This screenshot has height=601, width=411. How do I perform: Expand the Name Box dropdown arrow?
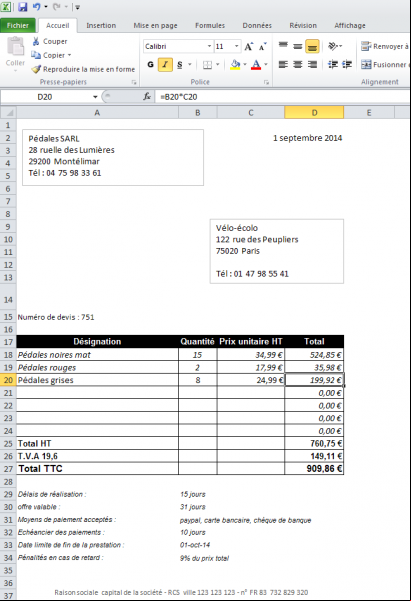pos(95,97)
